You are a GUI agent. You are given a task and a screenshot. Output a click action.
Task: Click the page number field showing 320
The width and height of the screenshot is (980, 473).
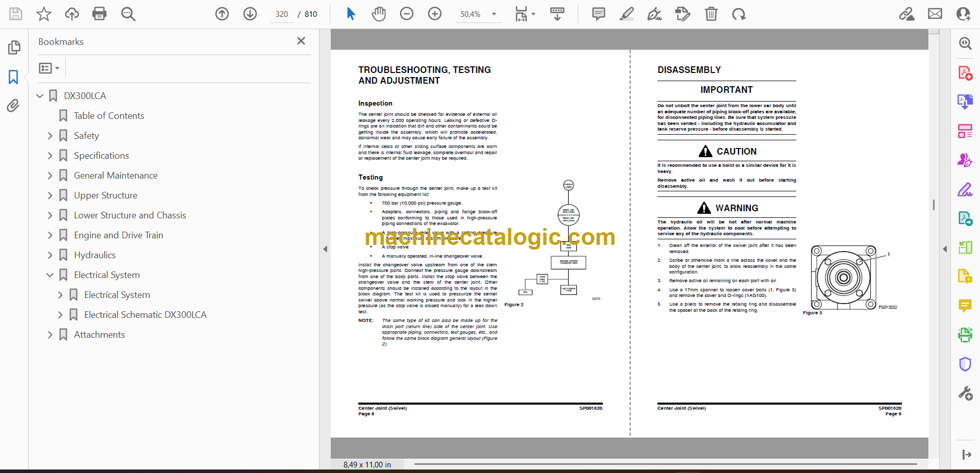(282, 14)
